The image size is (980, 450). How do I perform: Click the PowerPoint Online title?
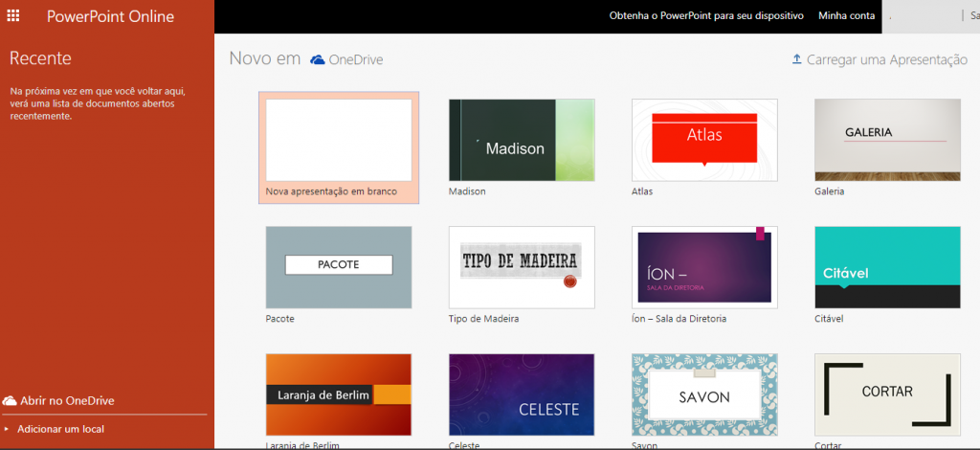(x=111, y=16)
